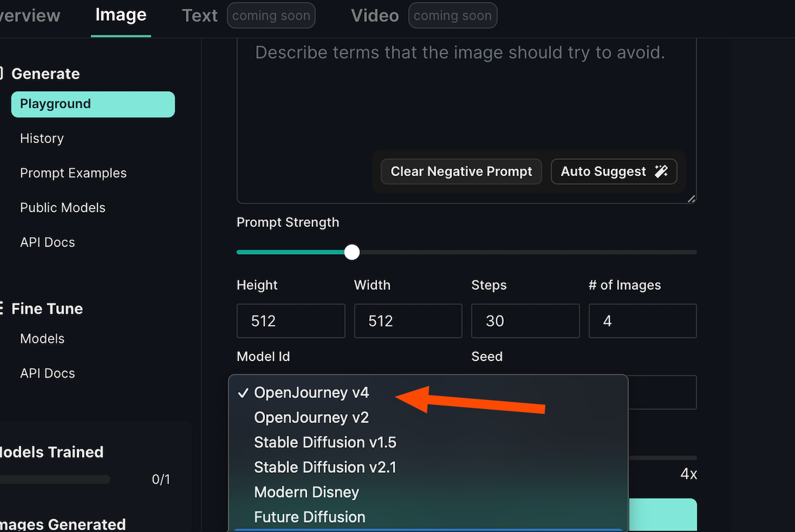Click the Prompt Strength slider handle
The width and height of the screenshot is (795, 532).
coord(352,252)
